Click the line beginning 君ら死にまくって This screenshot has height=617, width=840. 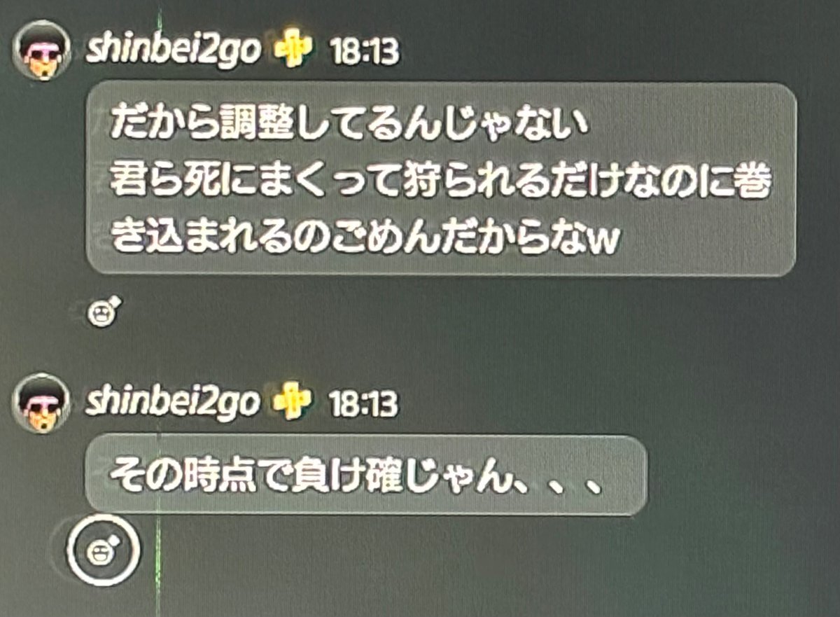(441, 181)
